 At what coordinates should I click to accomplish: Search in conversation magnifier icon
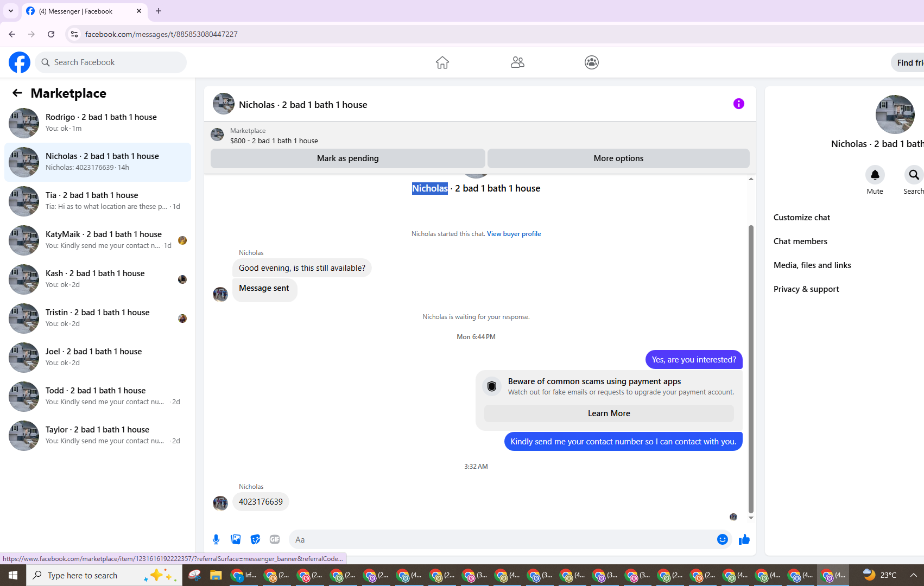(914, 175)
